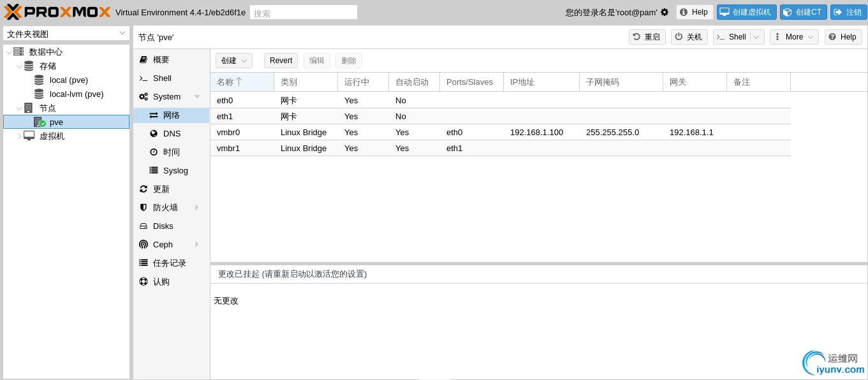This screenshot has width=868, height=380.
Task: Click the list icon for 任务记录
Action: pyautogui.click(x=143, y=263)
